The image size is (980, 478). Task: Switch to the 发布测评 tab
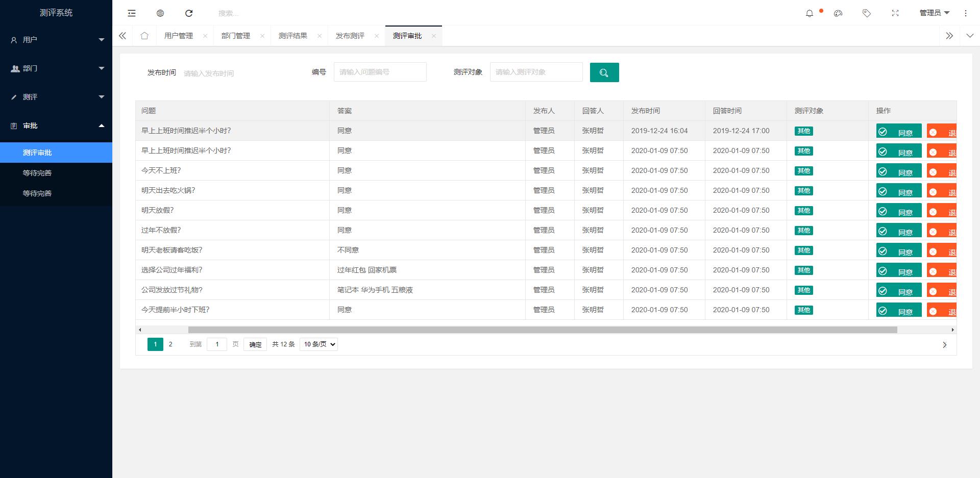click(350, 36)
